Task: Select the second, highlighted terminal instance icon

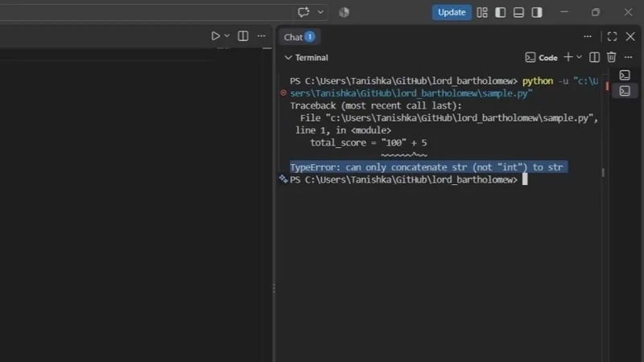Action: point(625,91)
